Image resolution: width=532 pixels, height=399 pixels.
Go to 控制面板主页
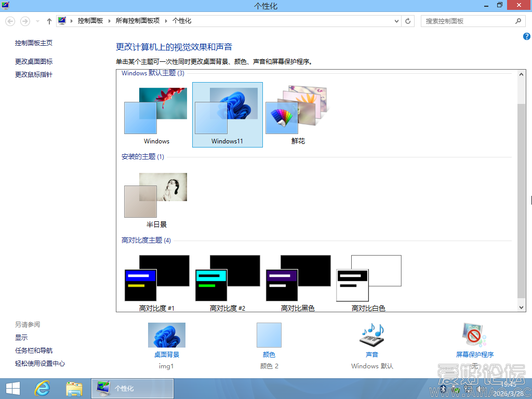(34, 43)
